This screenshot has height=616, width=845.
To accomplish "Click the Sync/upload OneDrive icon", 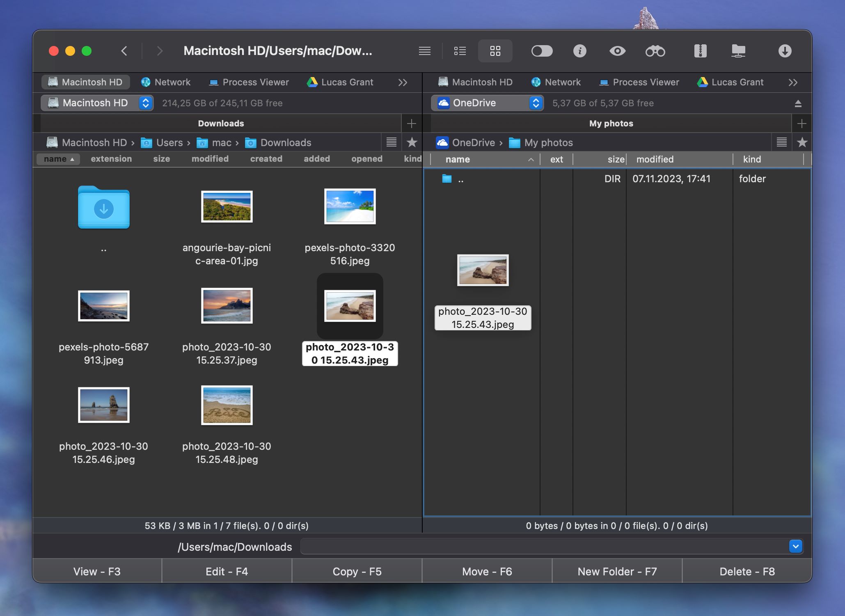I will (x=798, y=102).
